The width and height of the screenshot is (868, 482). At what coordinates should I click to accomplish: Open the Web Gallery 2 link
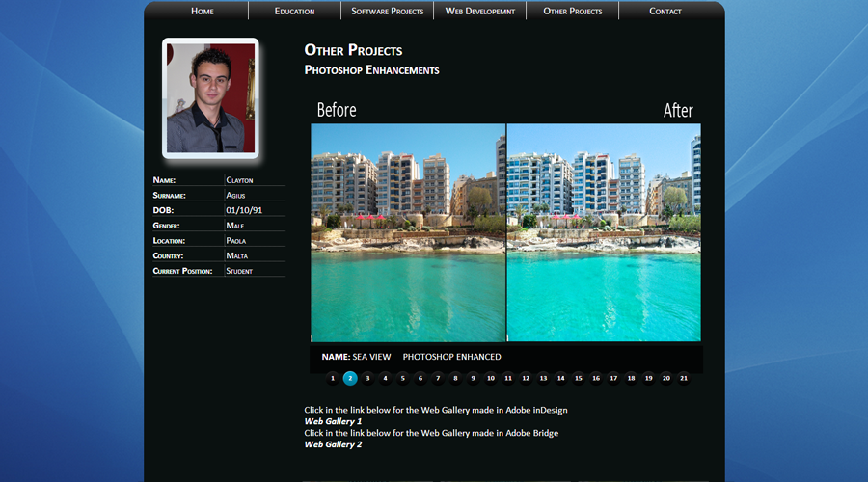pos(333,444)
